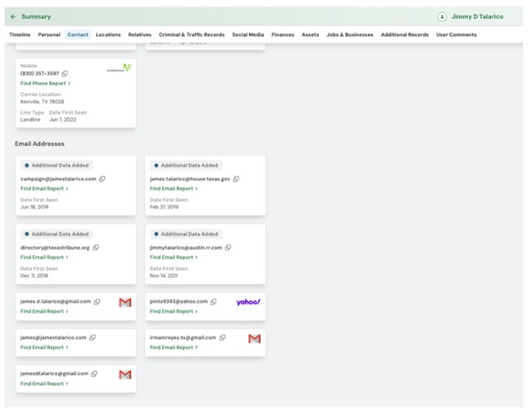Select the Landline line type value
The width and height of the screenshot is (532, 417).
point(30,120)
